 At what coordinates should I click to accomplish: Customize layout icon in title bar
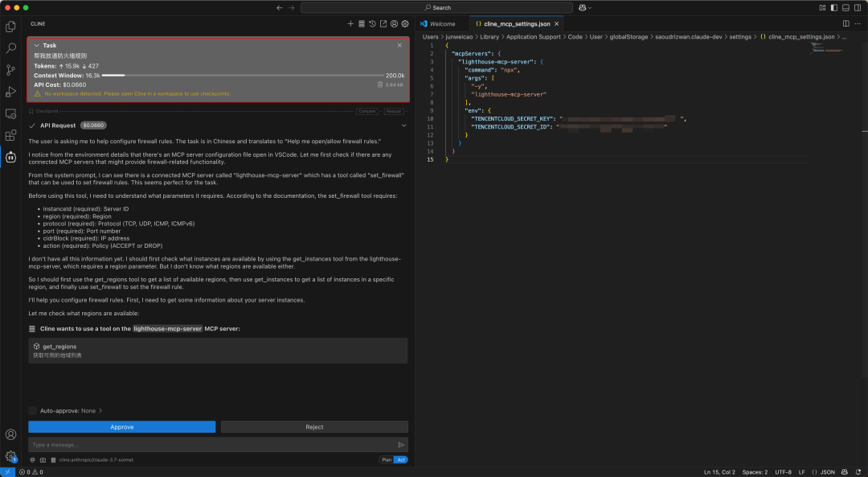(823, 8)
